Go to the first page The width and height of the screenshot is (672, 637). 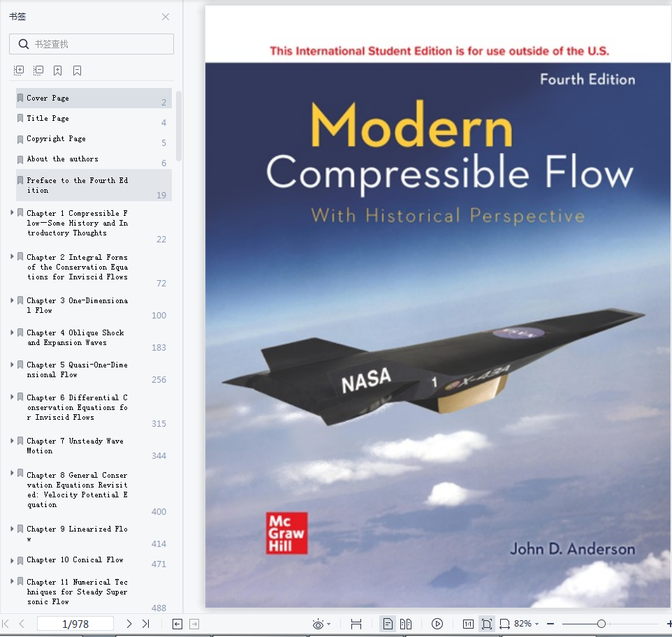6,624
